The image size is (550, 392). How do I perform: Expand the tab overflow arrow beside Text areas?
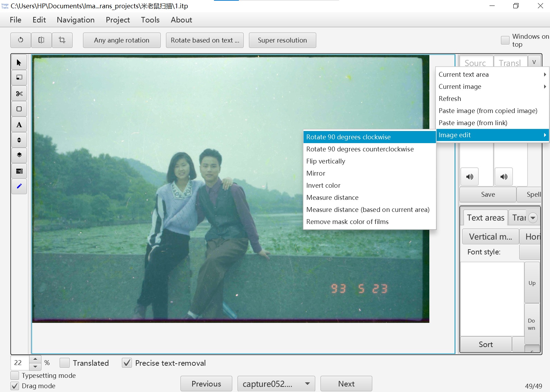(533, 218)
